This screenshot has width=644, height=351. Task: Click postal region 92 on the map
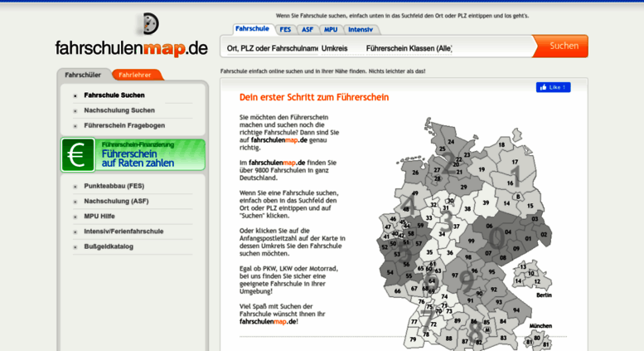pyautogui.click(x=494, y=290)
